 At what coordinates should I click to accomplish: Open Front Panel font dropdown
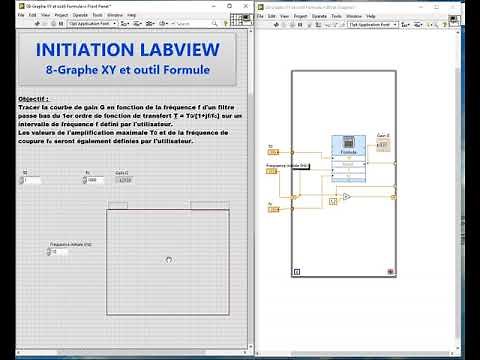[x=92, y=24]
